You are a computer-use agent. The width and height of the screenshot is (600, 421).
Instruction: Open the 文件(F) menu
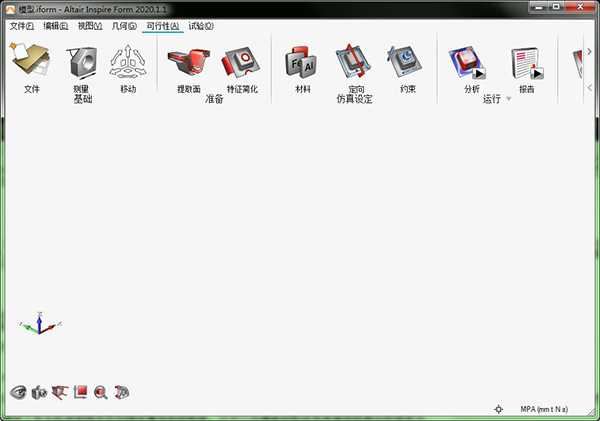21,26
